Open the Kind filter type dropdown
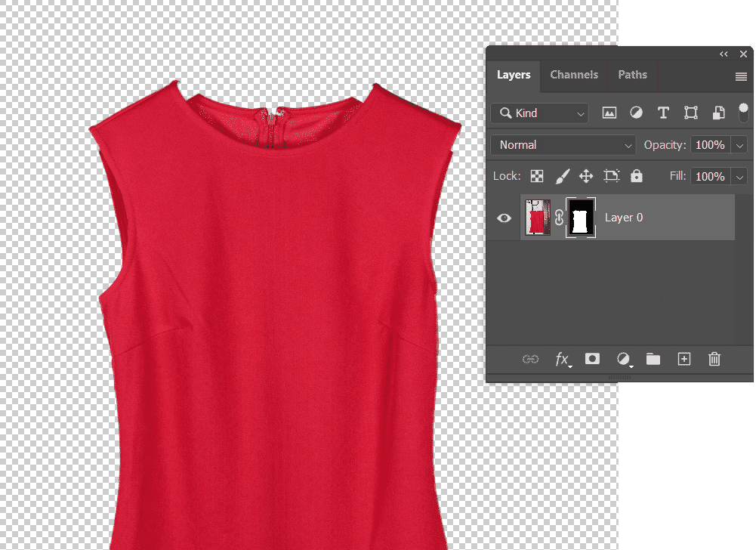This screenshot has height=550, width=756. [539, 113]
